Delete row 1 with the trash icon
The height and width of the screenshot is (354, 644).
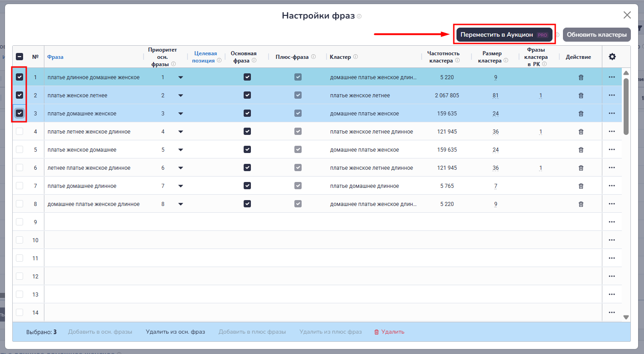tap(581, 77)
